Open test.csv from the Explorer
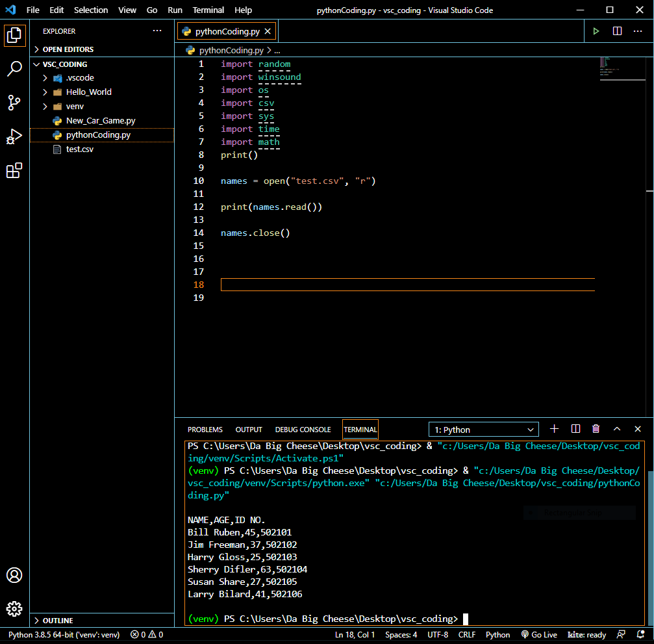The image size is (654, 644). coord(79,149)
